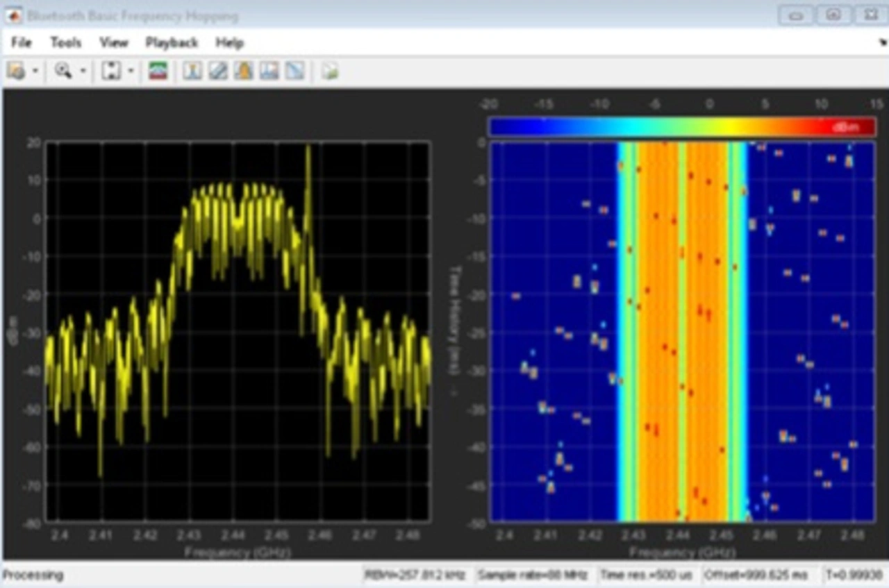Toggle the last blue measurement button

(x=295, y=71)
